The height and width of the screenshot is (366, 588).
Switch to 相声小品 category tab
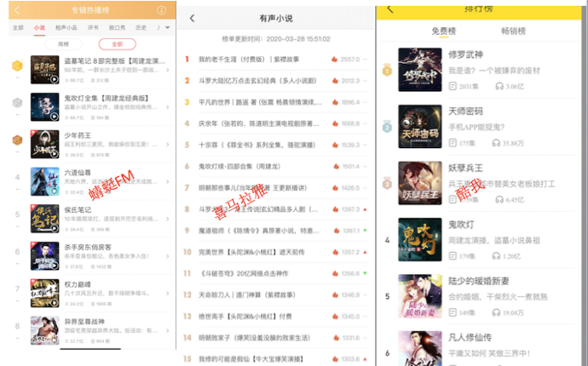[x=63, y=28]
